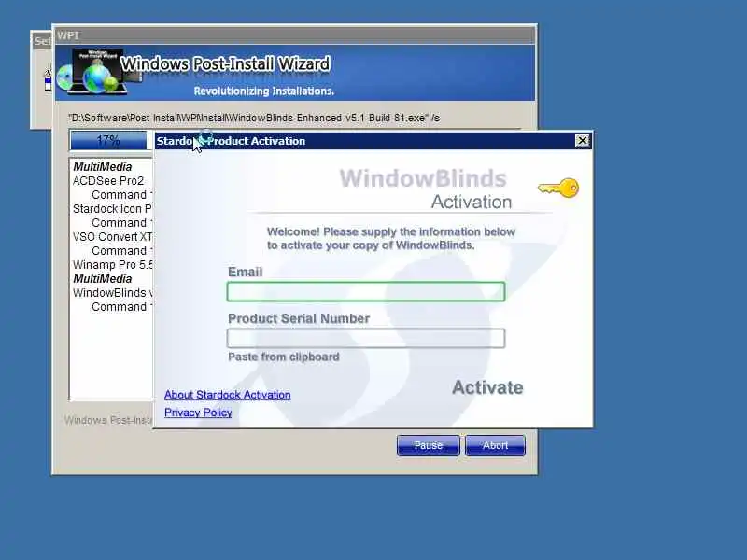Click the WindowBlinds installer command path text

254,118
